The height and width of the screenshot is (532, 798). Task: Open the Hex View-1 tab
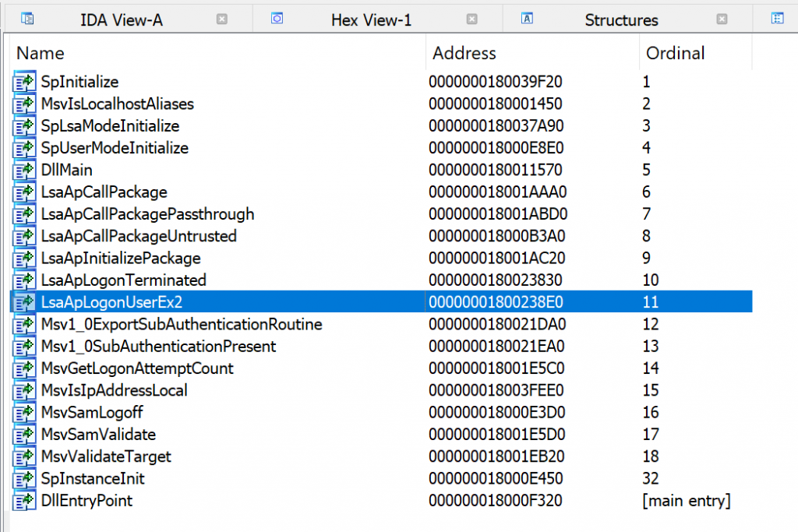point(371,20)
